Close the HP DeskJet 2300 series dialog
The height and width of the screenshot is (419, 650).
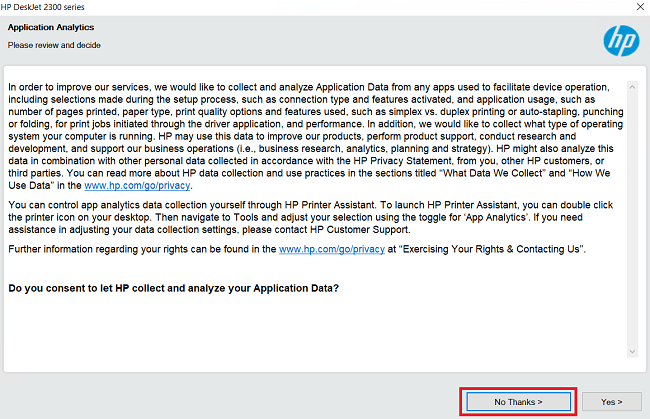click(x=640, y=7)
